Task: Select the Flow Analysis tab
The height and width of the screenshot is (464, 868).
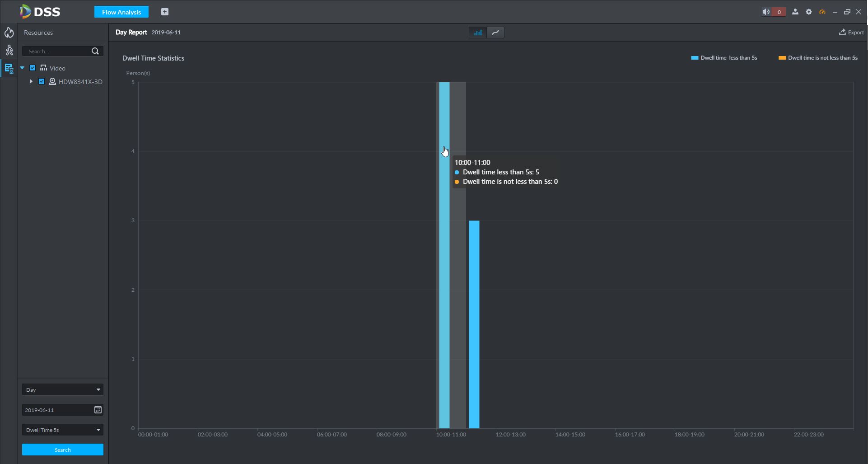Action: point(121,12)
